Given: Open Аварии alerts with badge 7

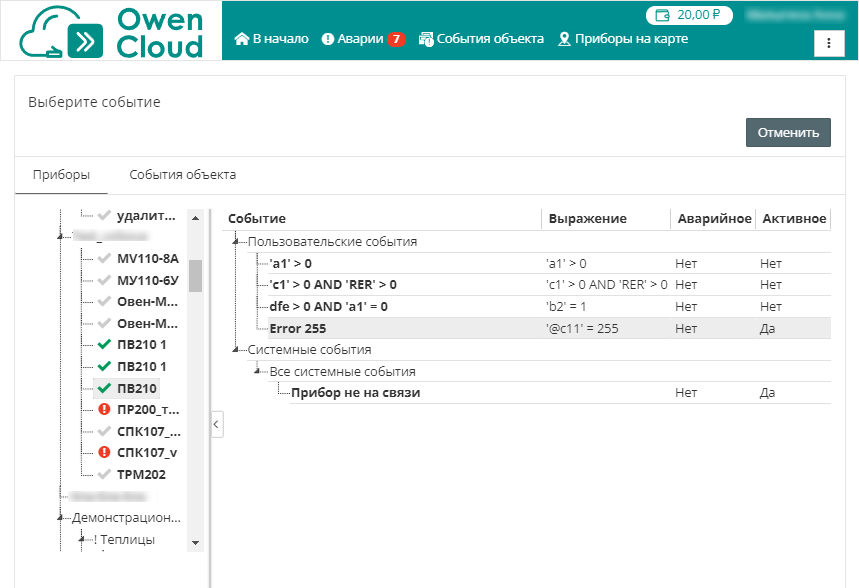Looking at the screenshot, I should (x=363, y=39).
